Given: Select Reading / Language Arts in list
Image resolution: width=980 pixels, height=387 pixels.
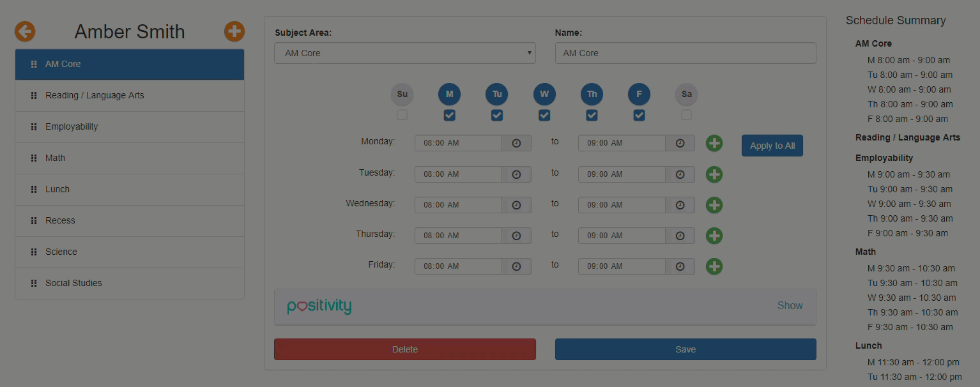Looking at the screenshot, I should (130, 96).
